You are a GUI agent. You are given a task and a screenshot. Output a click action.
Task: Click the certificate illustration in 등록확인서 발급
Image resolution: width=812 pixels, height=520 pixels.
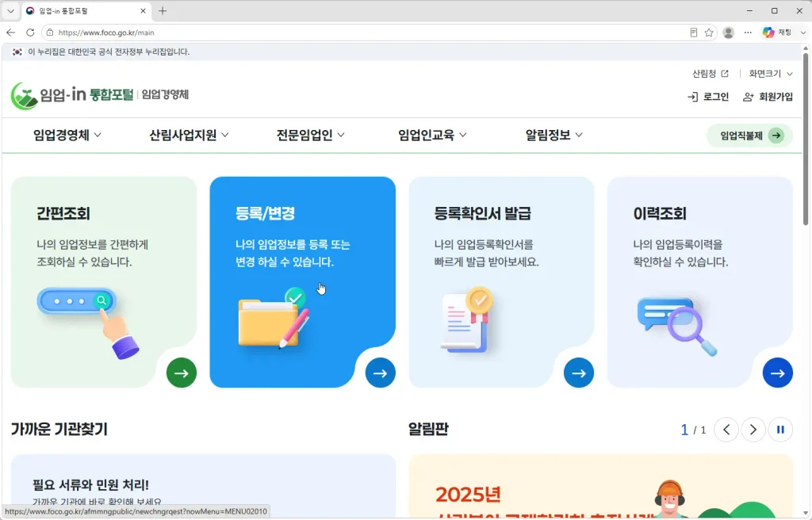pyautogui.click(x=467, y=320)
